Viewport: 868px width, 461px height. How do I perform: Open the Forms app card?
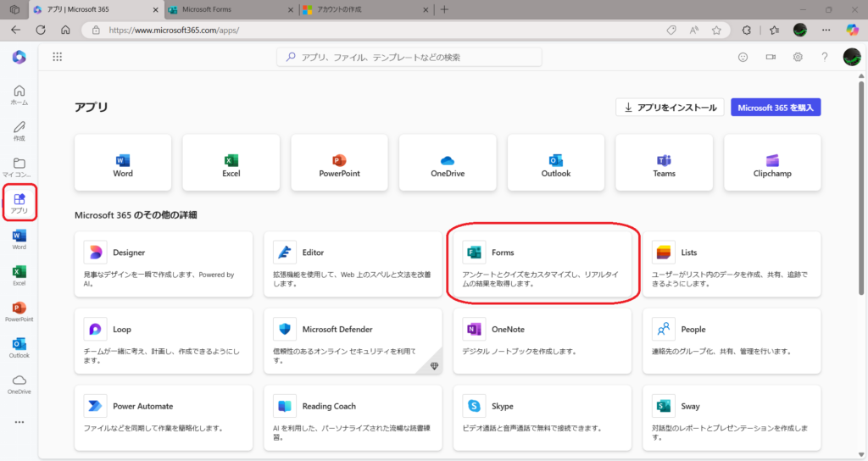tap(542, 264)
